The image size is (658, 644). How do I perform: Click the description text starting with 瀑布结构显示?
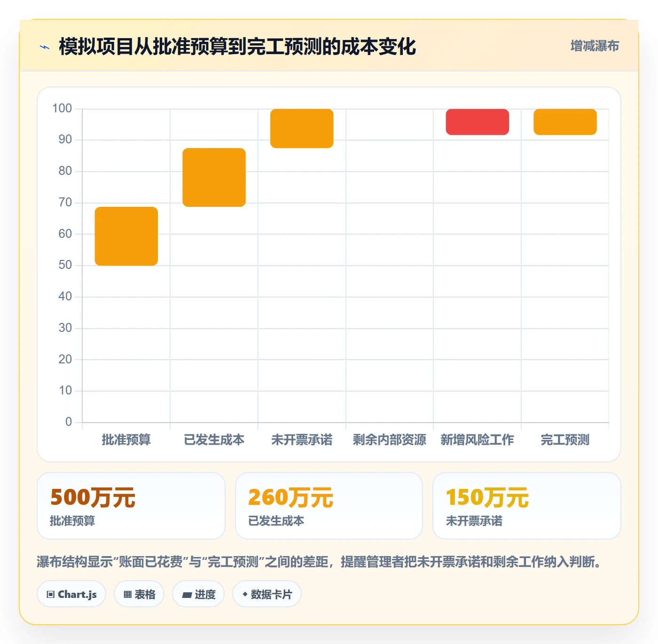(319, 562)
